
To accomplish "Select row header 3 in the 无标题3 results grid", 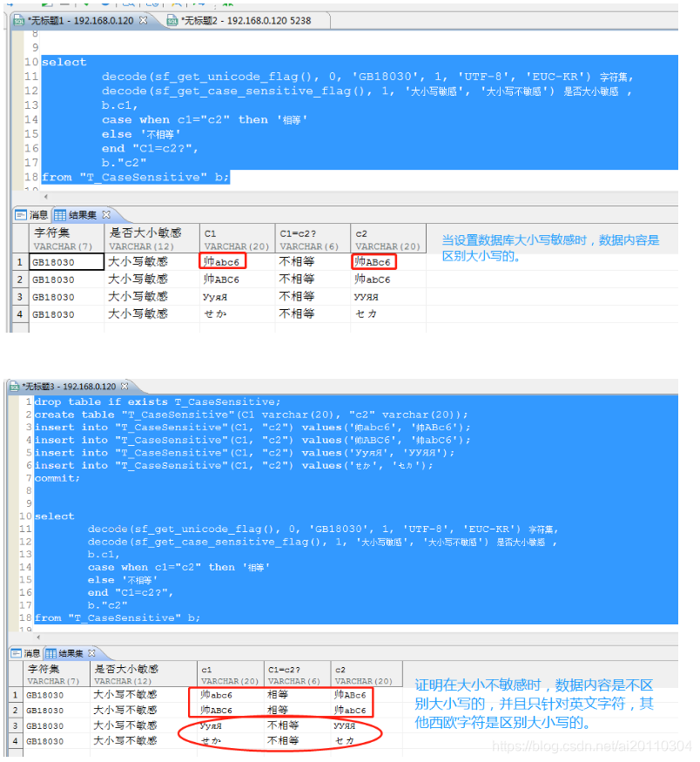I will [x=16, y=726].
